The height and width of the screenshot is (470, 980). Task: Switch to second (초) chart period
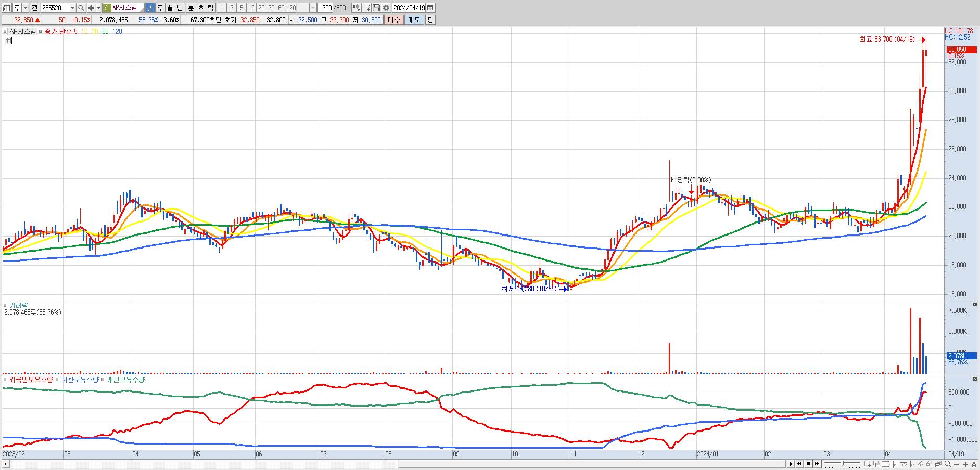[x=200, y=8]
